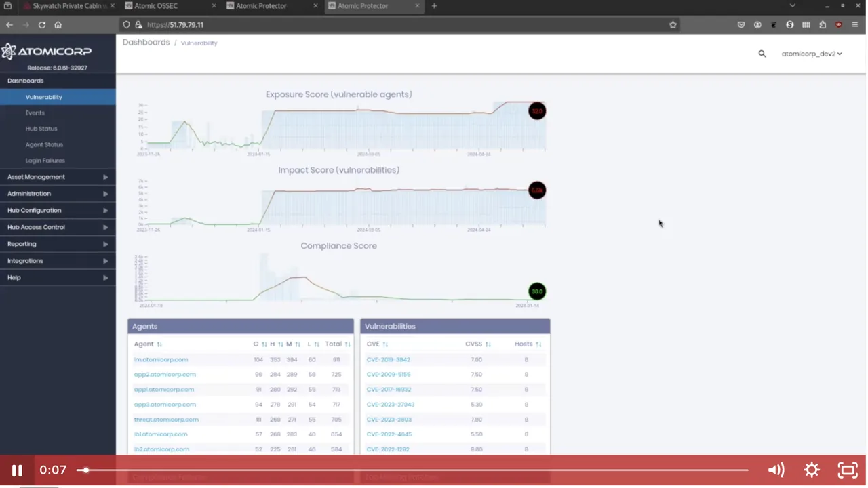Seek along the video progress bar
Screen dimensions: 868x488
pos(414,470)
